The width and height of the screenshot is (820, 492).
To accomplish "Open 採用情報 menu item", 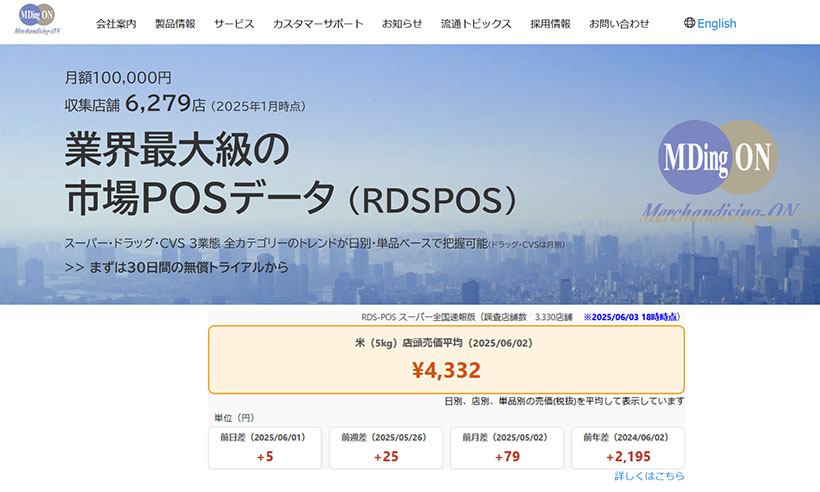I will [550, 24].
